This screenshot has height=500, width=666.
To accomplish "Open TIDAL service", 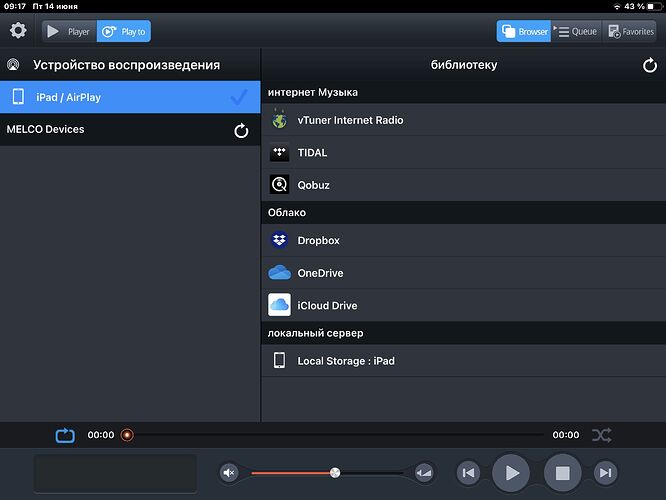I will [464, 153].
